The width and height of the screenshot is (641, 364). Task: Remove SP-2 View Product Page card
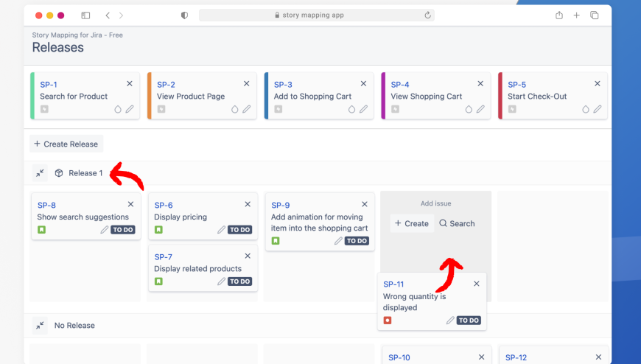[247, 83]
